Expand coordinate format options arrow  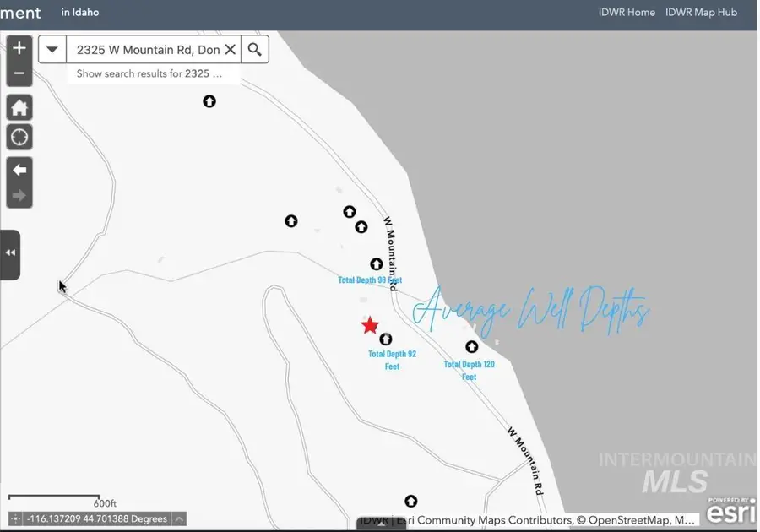180,519
